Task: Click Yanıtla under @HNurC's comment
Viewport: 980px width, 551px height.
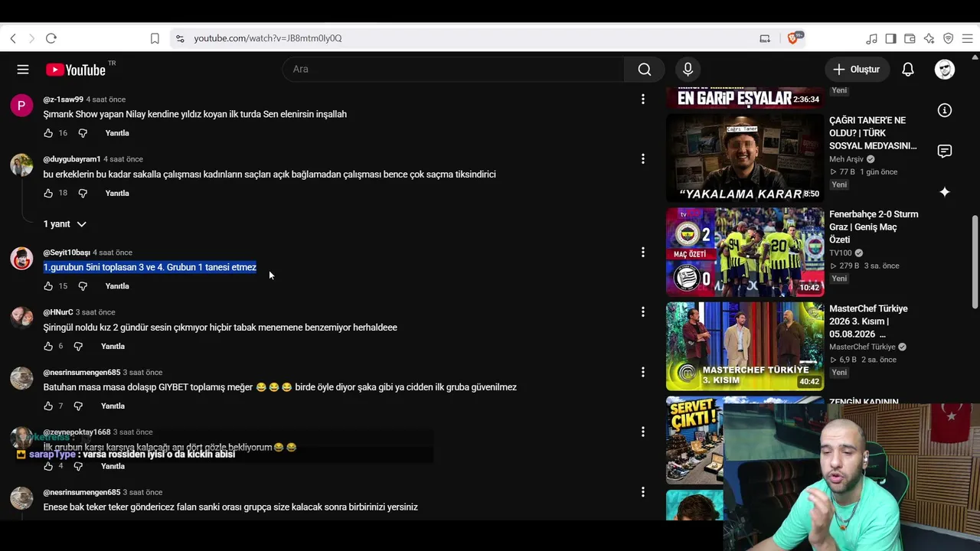Action: pyautogui.click(x=113, y=347)
